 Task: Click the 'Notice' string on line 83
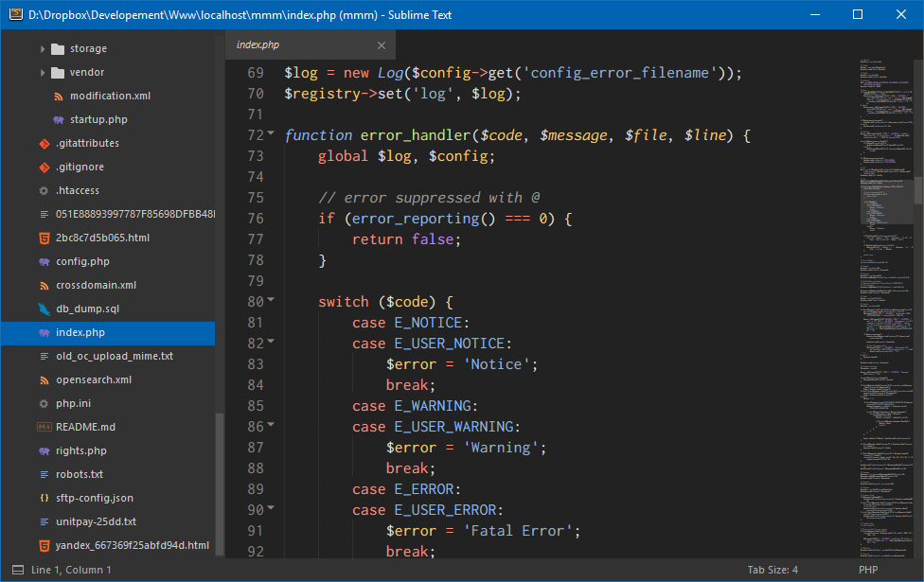tap(496, 364)
